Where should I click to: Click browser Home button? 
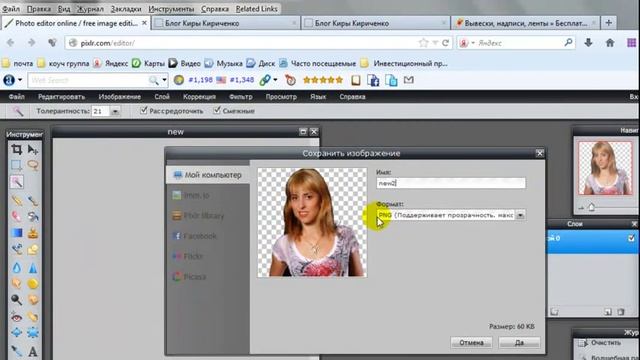coord(610,43)
